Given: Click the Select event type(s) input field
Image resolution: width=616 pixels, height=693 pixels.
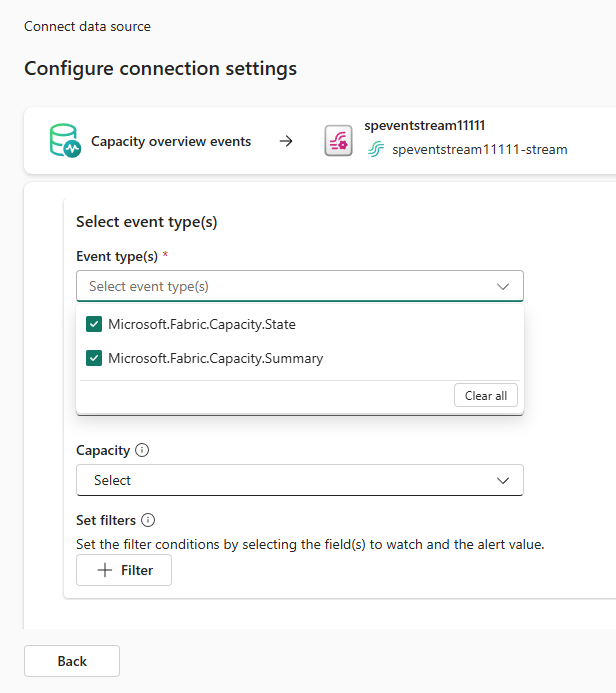Looking at the screenshot, I should 280,286.
